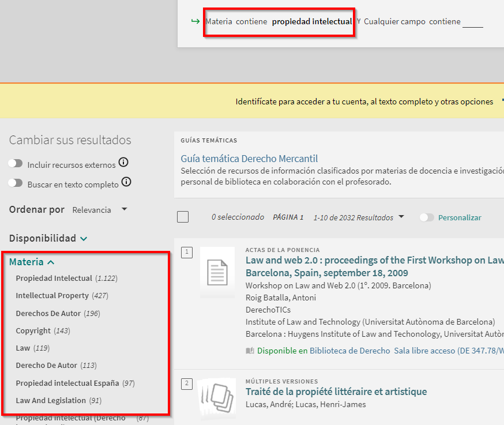The width and height of the screenshot is (504, 425).
Task: Open Guía temática Derecho Mercantil link
Action: pyautogui.click(x=249, y=159)
